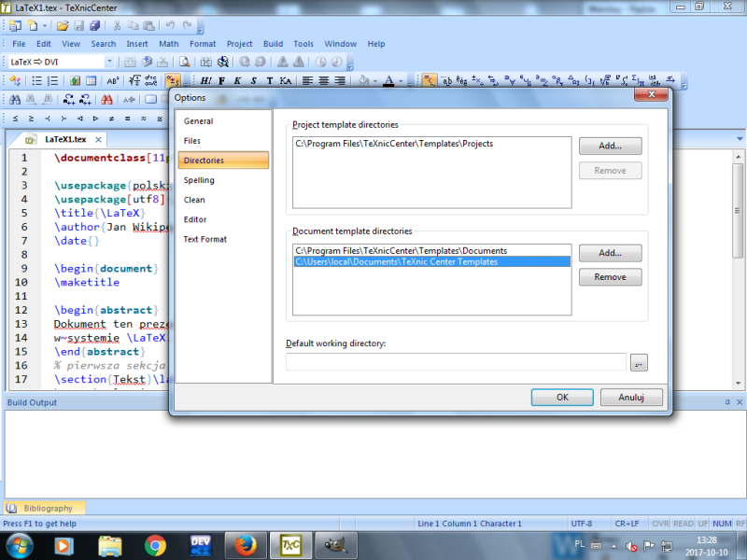Click the plus-minus operators math toolbar icon
747x560 pixels.
click(x=477, y=80)
